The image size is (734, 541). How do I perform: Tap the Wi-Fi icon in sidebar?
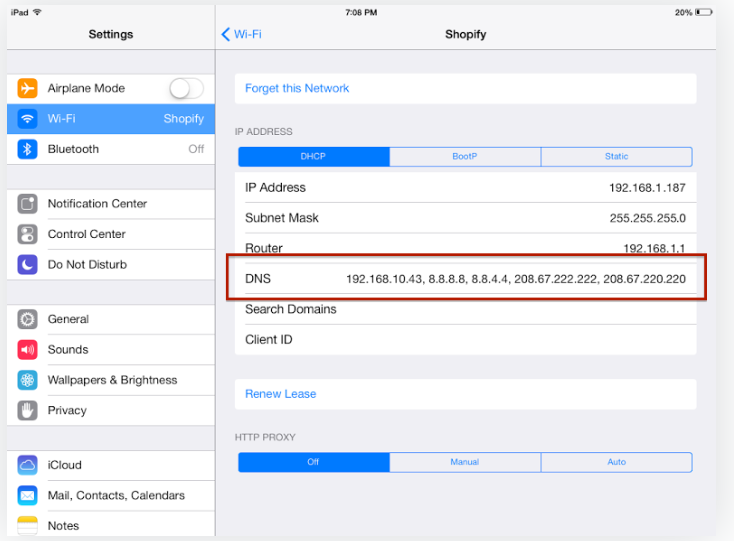click(27, 118)
